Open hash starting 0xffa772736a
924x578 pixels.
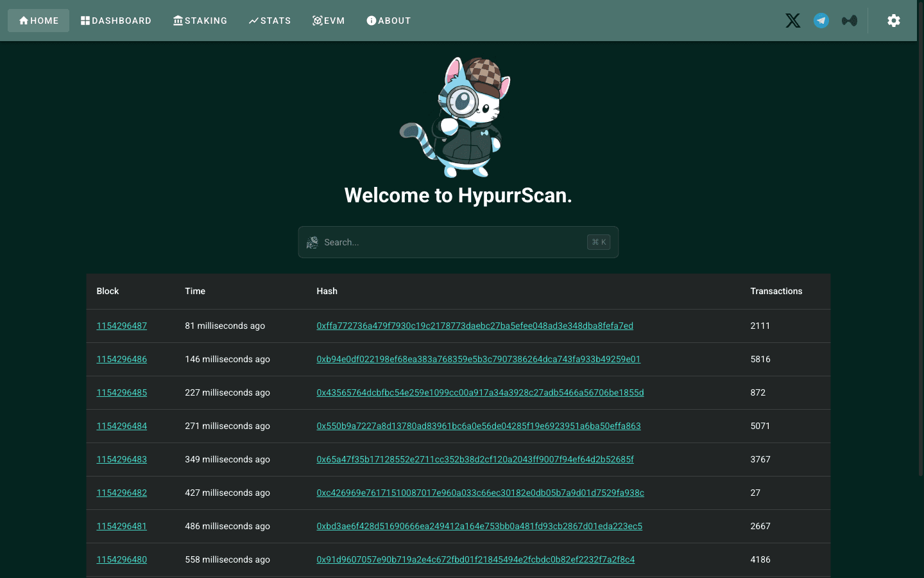pyautogui.click(x=475, y=326)
